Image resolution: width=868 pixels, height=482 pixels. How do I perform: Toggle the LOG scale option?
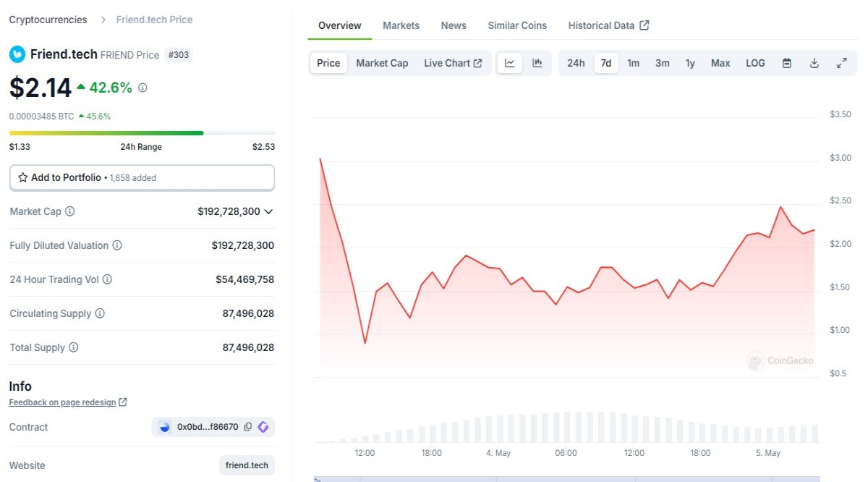pyautogui.click(x=755, y=63)
